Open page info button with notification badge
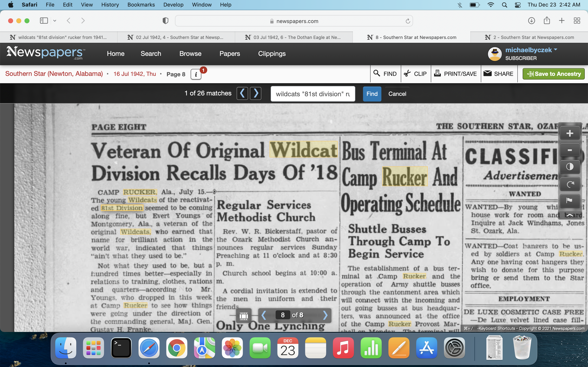588x367 pixels. point(196,74)
